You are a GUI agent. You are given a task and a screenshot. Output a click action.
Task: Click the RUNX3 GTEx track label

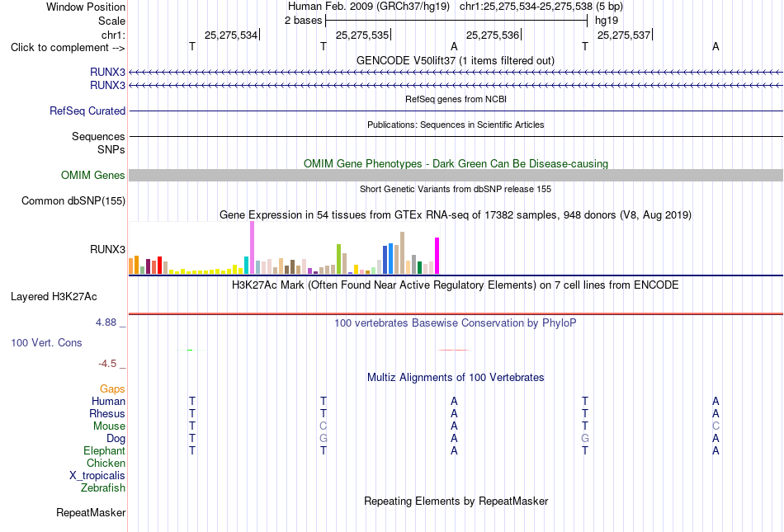pyautogui.click(x=107, y=249)
